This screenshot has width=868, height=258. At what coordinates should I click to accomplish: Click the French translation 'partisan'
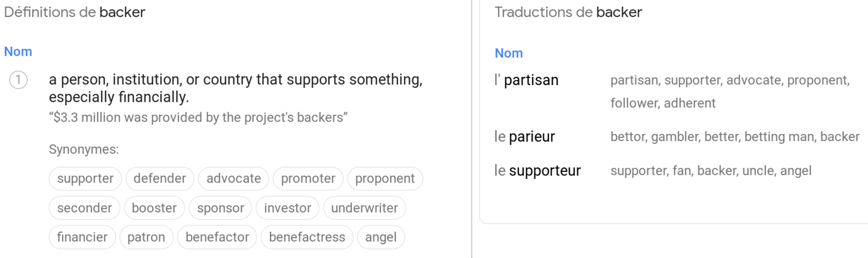click(x=531, y=80)
